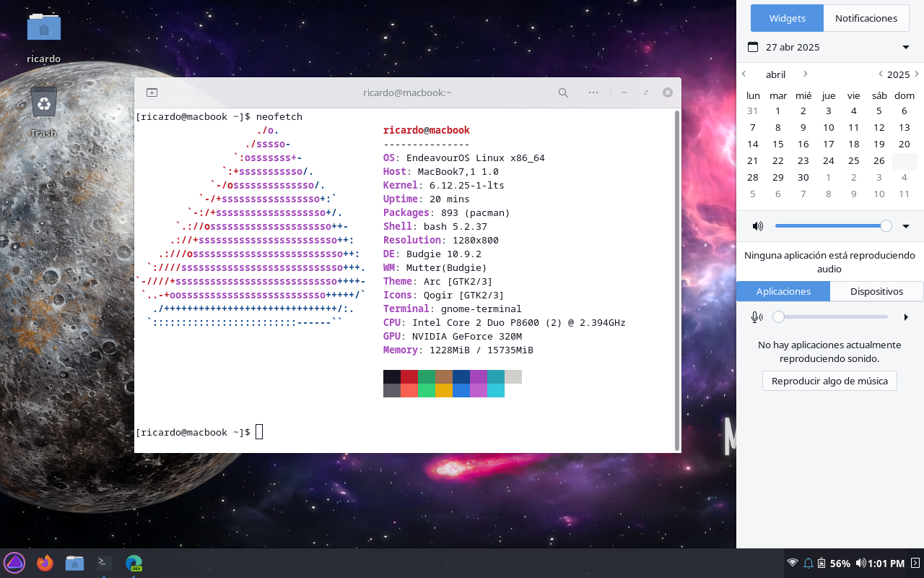The width and height of the screenshot is (924, 578).
Task: Expand the microphone input arrow
Action: click(x=906, y=317)
